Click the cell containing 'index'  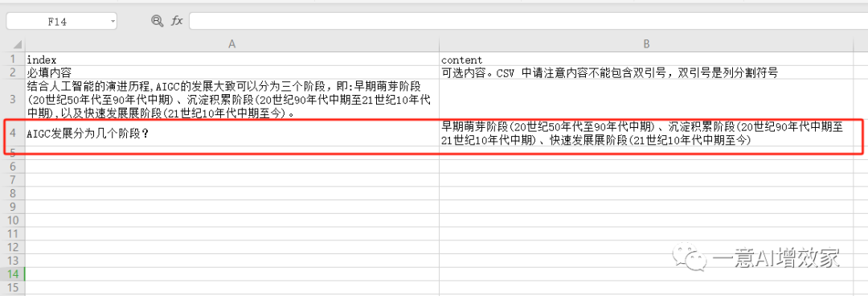tap(232, 59)
